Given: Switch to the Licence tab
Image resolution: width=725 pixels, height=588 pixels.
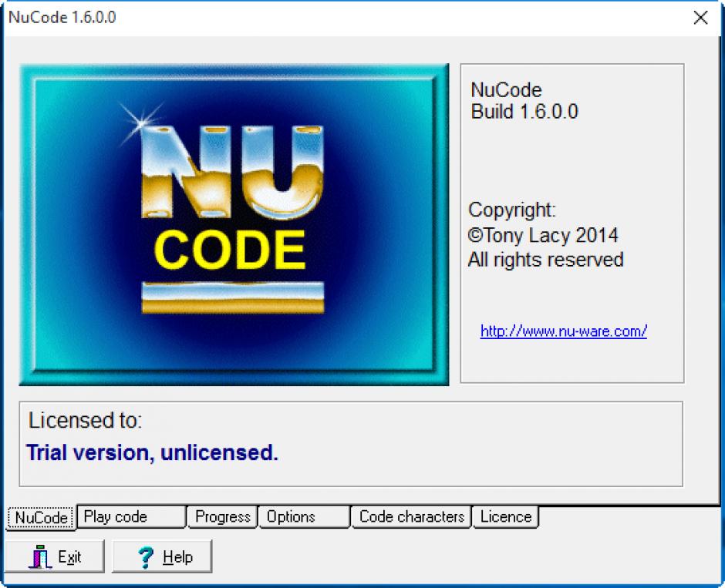Looking at the screenshot, I should (x=505, y=516).
